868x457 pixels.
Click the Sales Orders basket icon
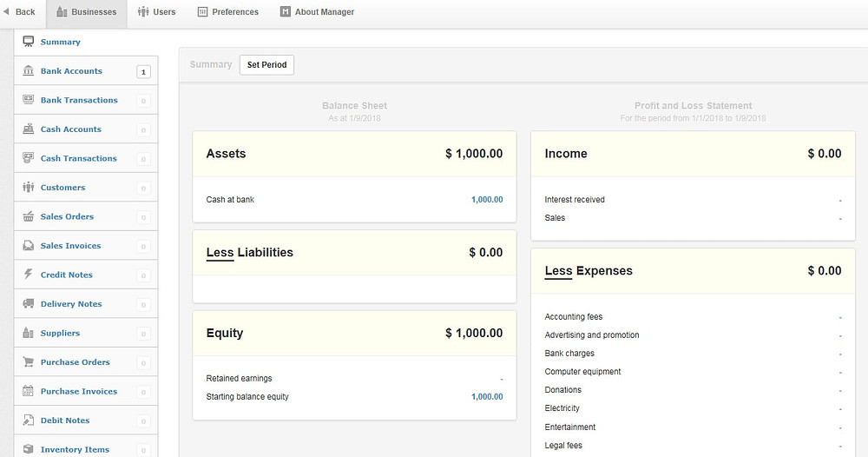[x=29, y=216]
